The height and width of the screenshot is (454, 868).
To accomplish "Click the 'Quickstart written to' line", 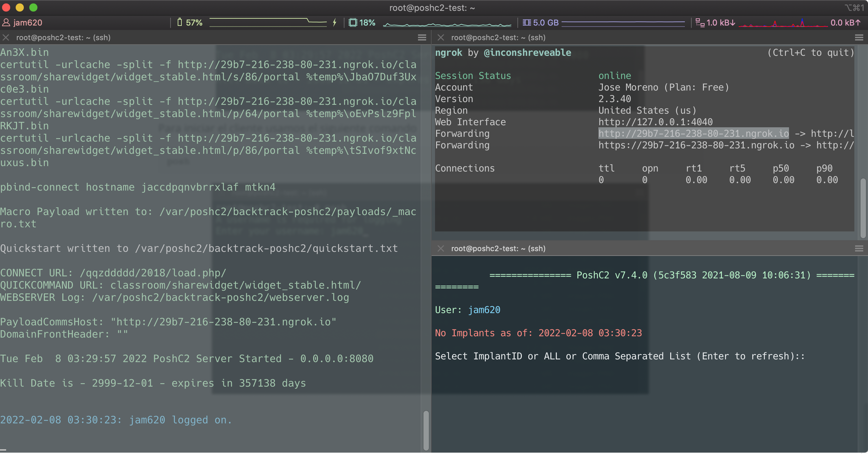I will (199, 248).
